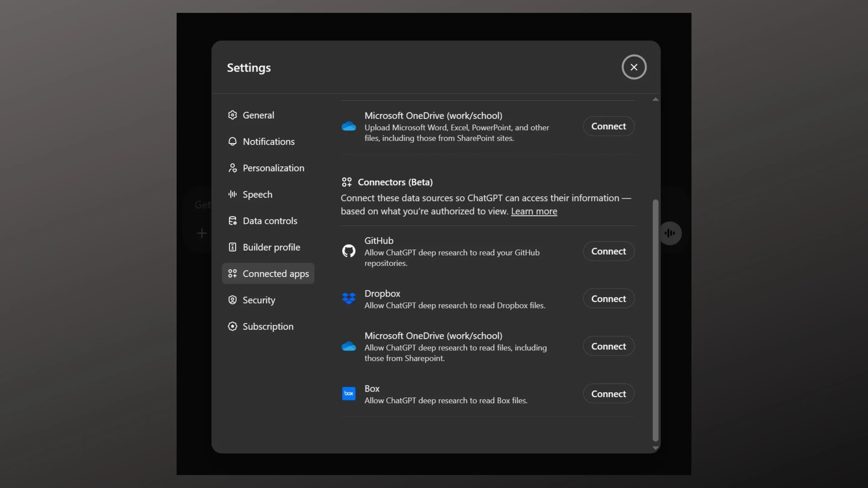The image size is (868, 488).
Task: Click the OneDrive cloud icon in top row
Action: tap(349, 126)
